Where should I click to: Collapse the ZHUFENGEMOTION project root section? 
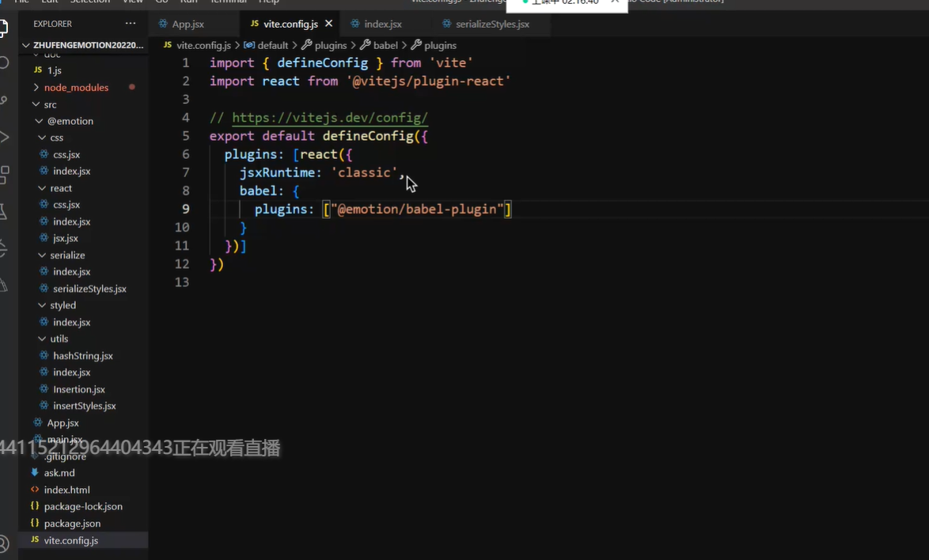point(88,45)
